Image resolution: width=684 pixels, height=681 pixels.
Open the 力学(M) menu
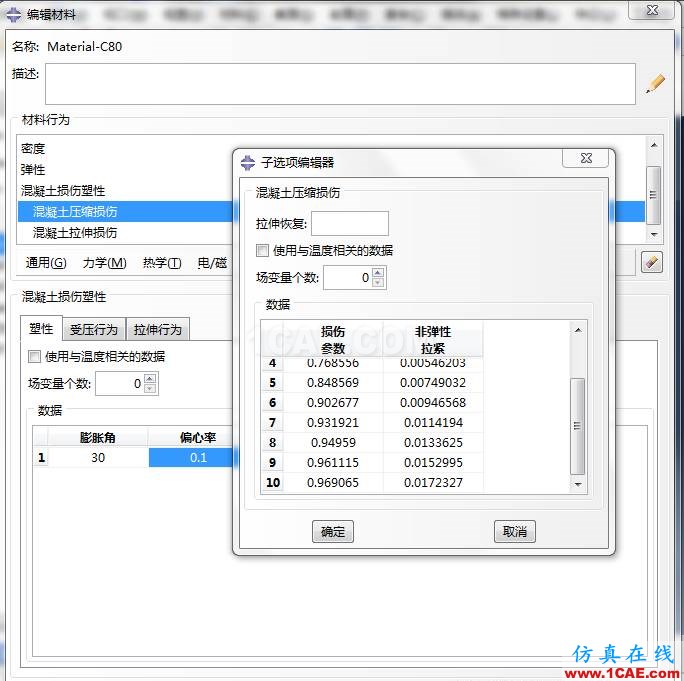coord(105,263)
